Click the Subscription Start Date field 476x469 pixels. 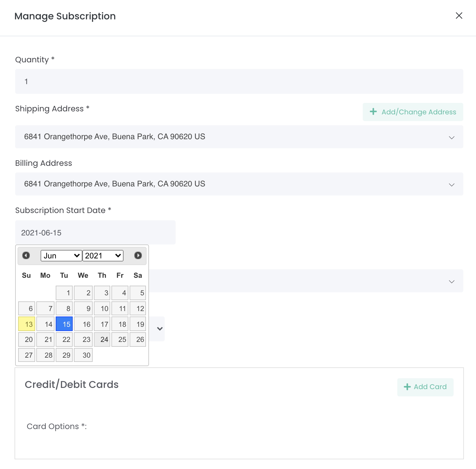95,233
